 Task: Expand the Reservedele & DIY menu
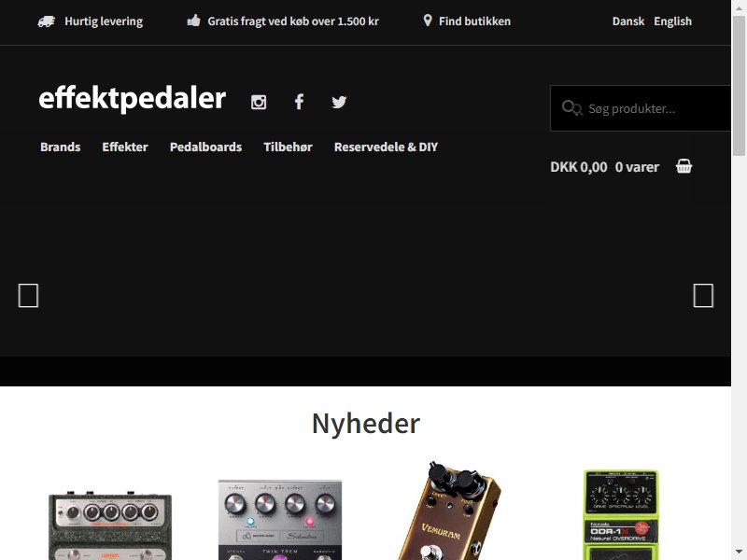click(386, 147)
